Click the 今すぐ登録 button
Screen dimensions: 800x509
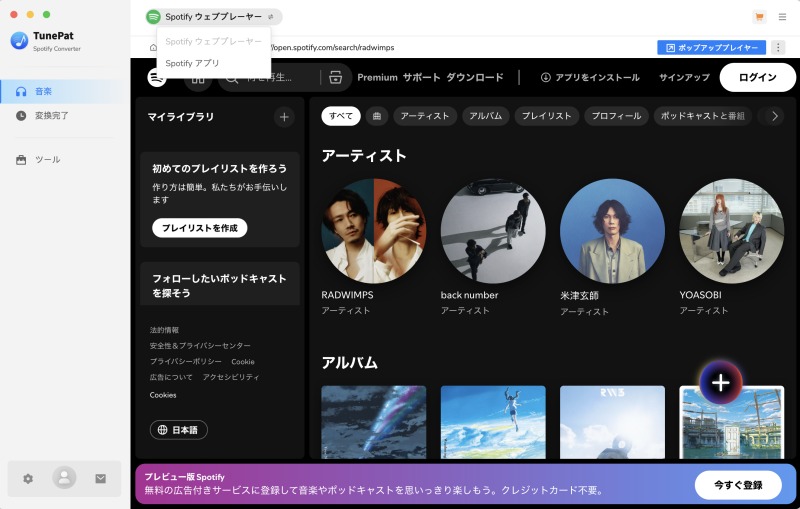(x=738, y=485)
